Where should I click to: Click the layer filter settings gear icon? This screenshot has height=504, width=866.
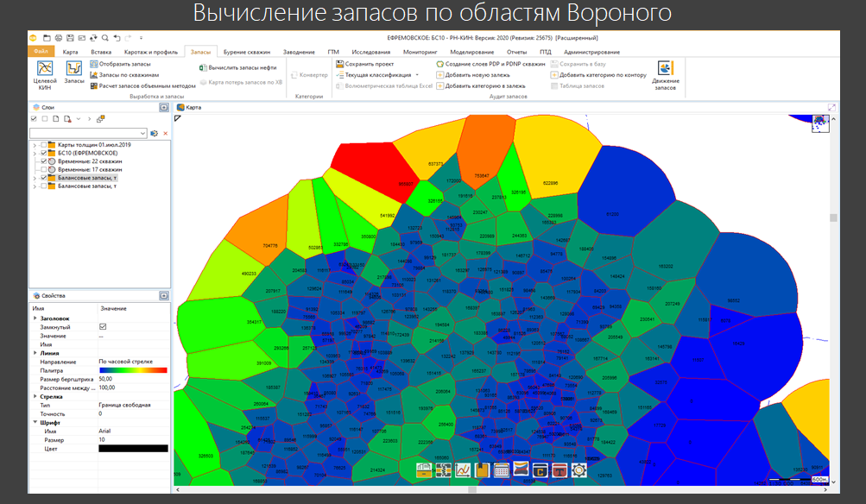(x=154, y=133)
